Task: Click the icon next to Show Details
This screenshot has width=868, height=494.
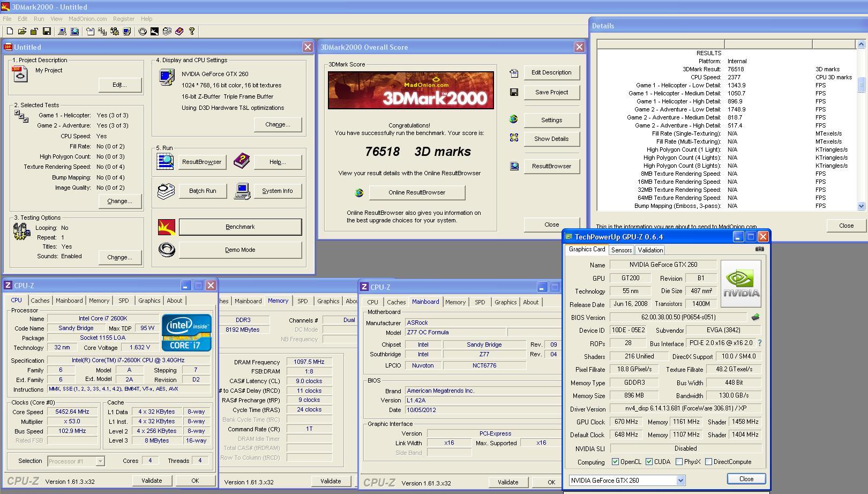Action: tap(514, 138)
